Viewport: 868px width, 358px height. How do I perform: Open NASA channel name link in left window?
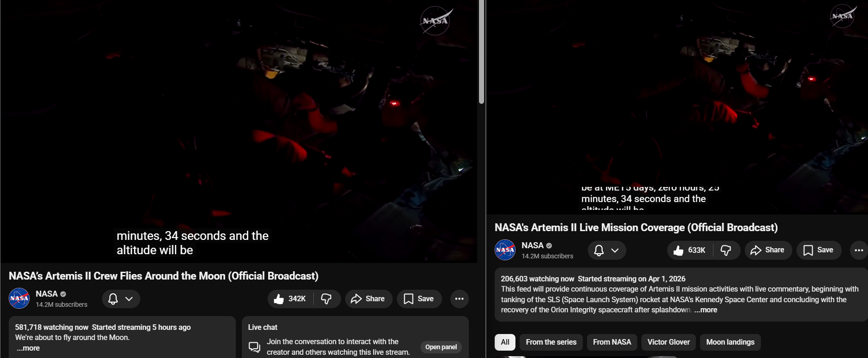pyautogui.click(x=47, y=294)
